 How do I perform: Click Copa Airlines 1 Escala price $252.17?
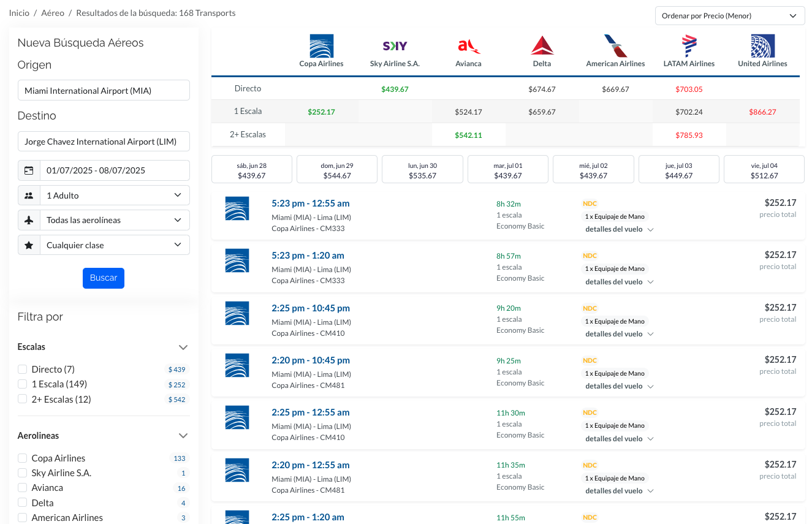tap(321, 112)
